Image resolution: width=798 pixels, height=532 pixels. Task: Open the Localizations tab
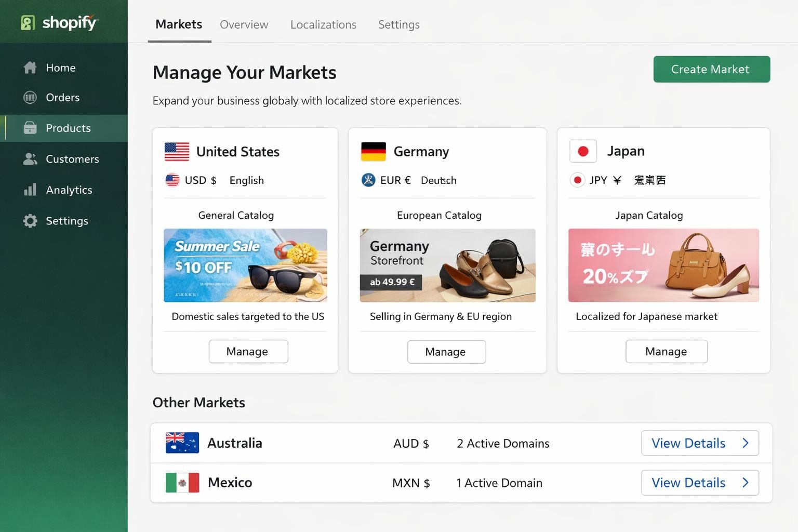323,24
